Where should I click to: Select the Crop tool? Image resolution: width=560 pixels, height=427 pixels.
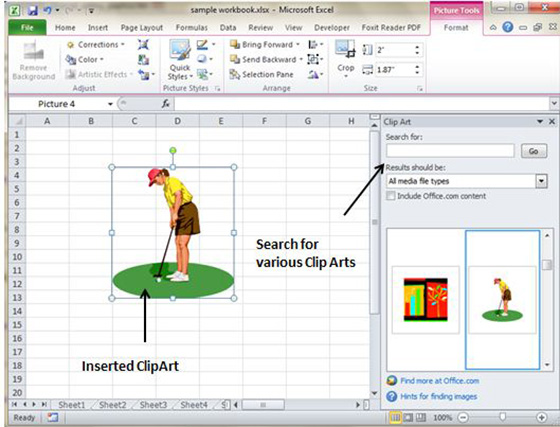click(x=345, y=59)
